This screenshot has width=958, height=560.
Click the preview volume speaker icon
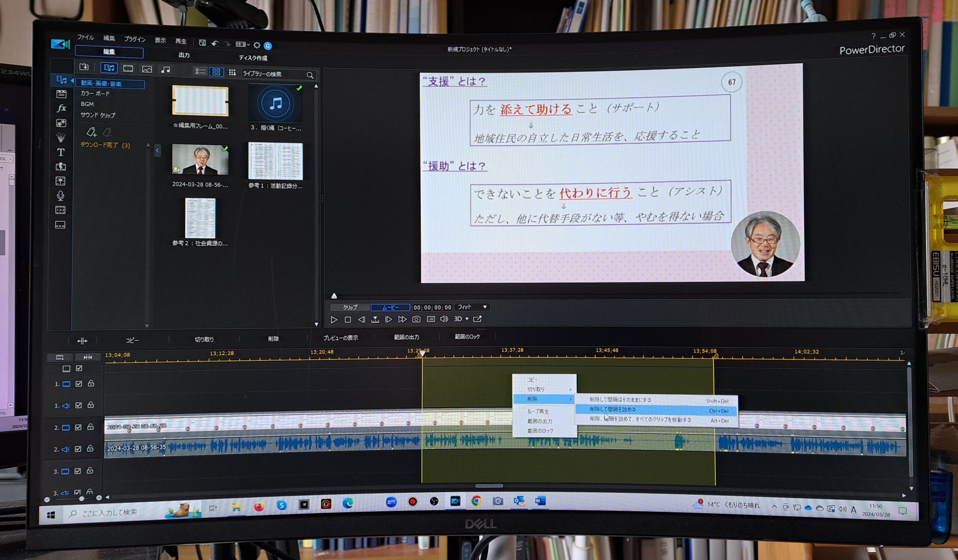point(444,319)
